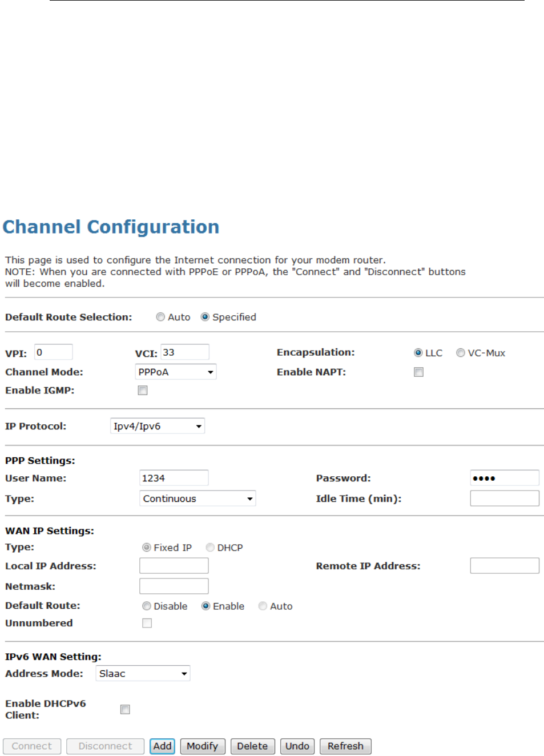Open IPv6 Address Mode dropdown
Viewport: 544px width, 756px height.
click(x=143, y=674)
